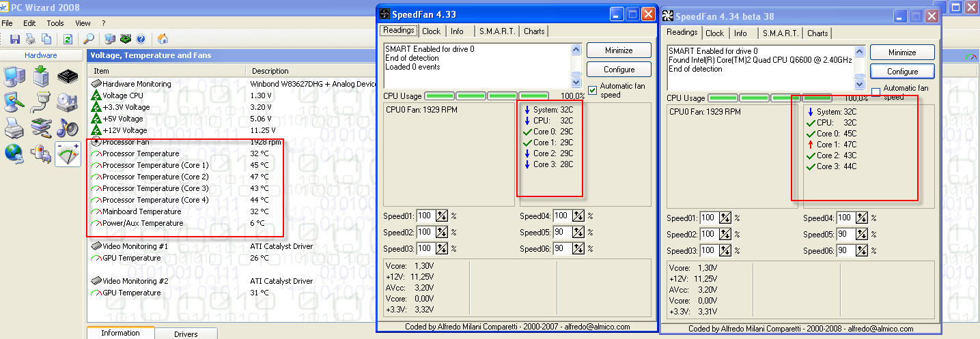Image resolution: width=980 pixels, height=339 pixels.
Task: Select the Voltage Temperature gauge sidebar icon
Action: click(68, 154)
